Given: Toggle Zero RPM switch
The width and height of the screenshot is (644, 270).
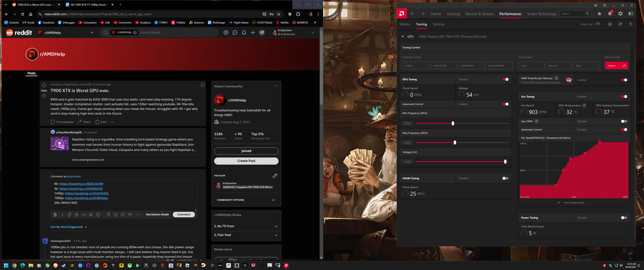Looking at the screenshot, I should pos(624,121).
